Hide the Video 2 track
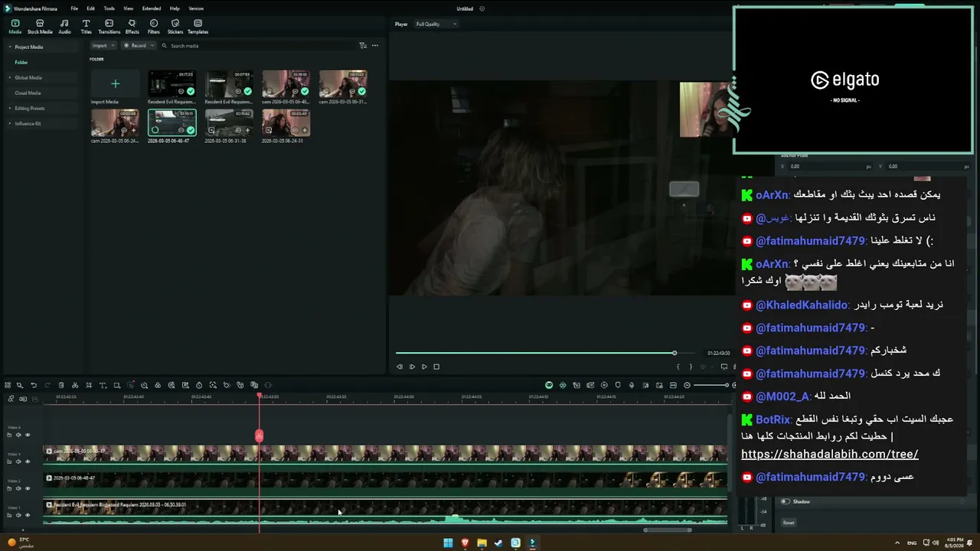Image resolution: width=980 pixels, height=551 pixels. [28, 488]
